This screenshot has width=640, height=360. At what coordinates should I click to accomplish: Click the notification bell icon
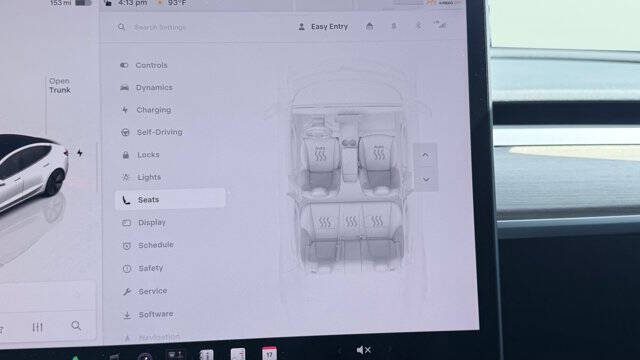click(x=394, y=26)
